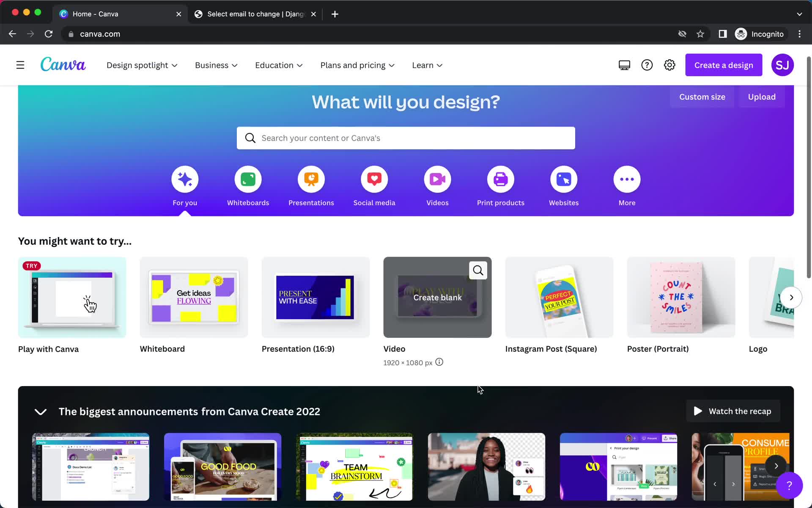Open the Poster (Portrait) thumbnail
This screenshot has height=508, width=812.
pyautogui.click(x=681, y=297)
